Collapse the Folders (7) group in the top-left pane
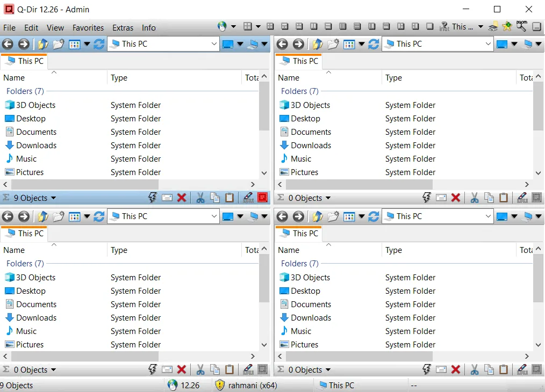545x392 pixels. [x=25, y=91]
